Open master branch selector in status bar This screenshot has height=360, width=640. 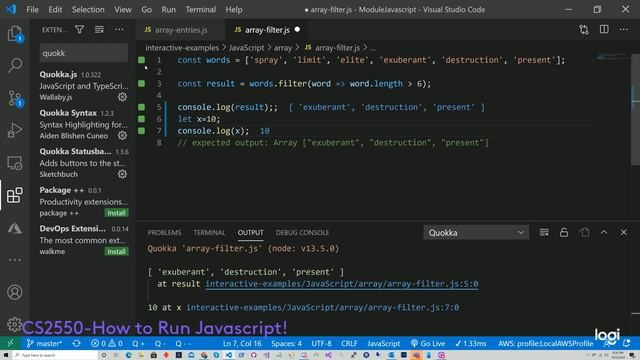[44, 344]
